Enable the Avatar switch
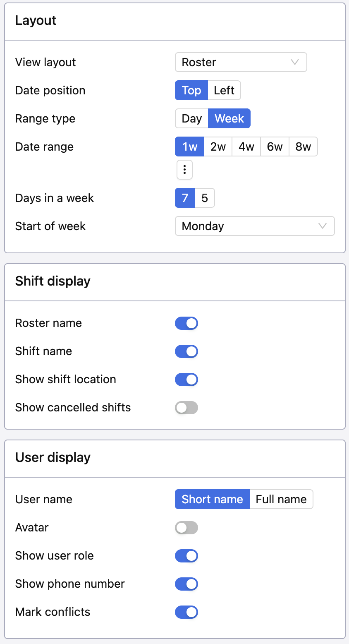The image size is (349, 644). point(186,528)
